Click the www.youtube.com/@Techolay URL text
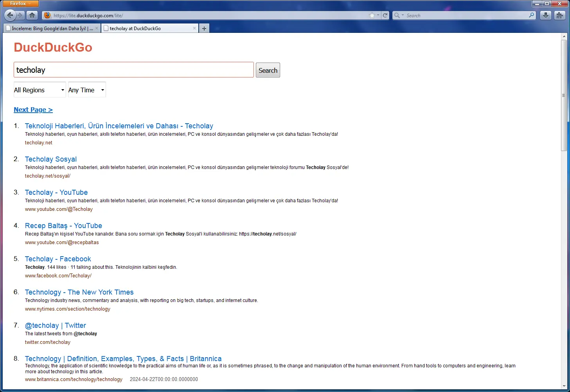Viewport: 570px width, 392px height. tap(59, 209)
